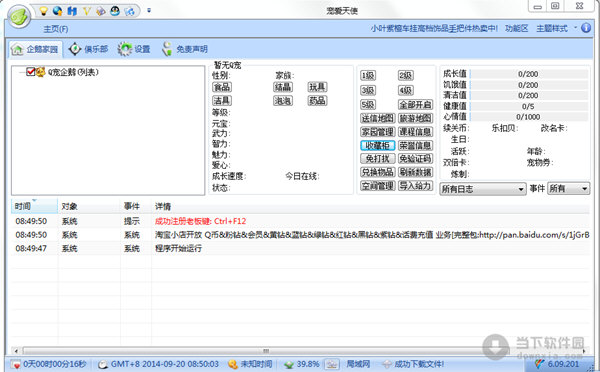
Task: Open the 所有日志 log filter dropdown
Action: tap(483, 189)
